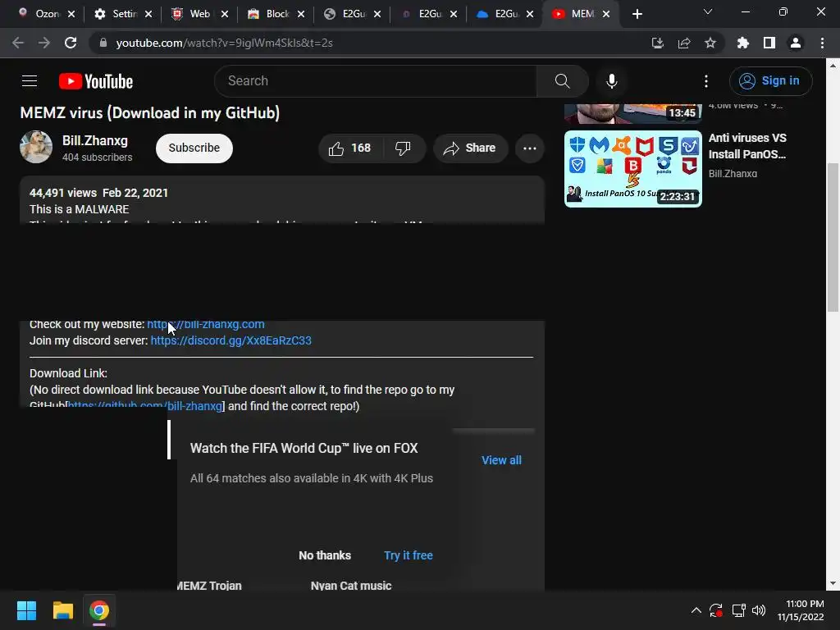
Task: Go to YouTube home via logo
Action: [x=96, y=81]
